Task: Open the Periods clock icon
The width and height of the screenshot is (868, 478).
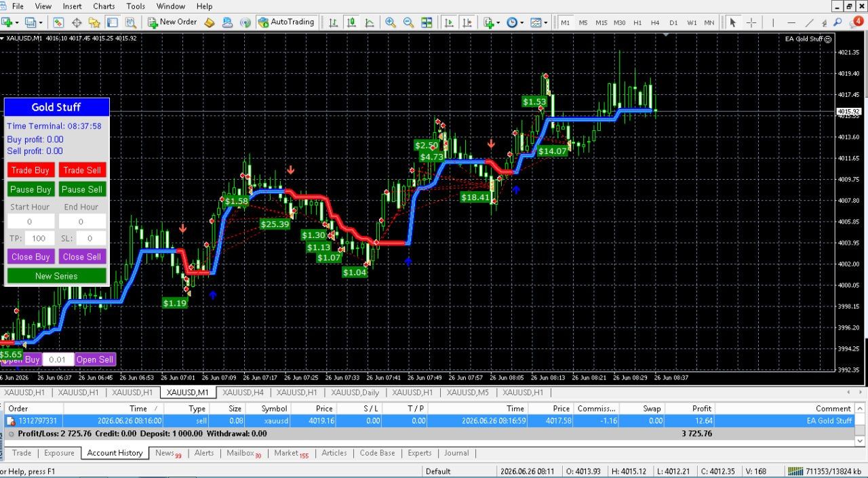Action: (x=511, y=22)
